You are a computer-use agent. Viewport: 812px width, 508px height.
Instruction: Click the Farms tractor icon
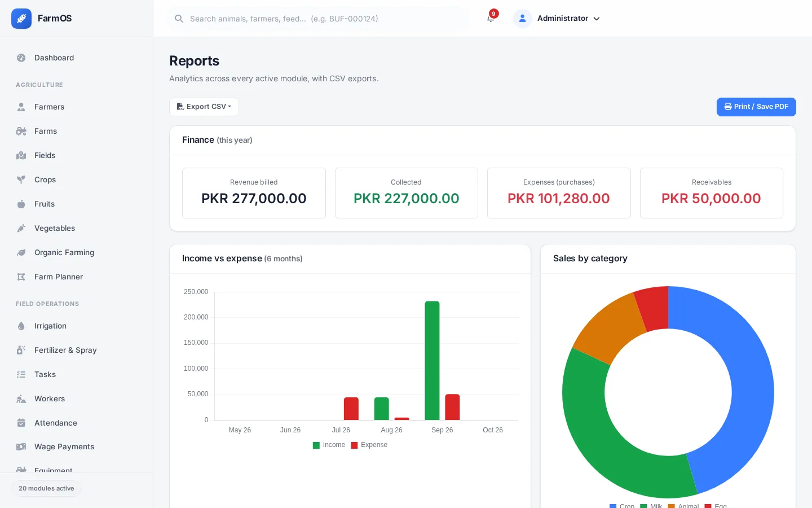coord(21,131)
